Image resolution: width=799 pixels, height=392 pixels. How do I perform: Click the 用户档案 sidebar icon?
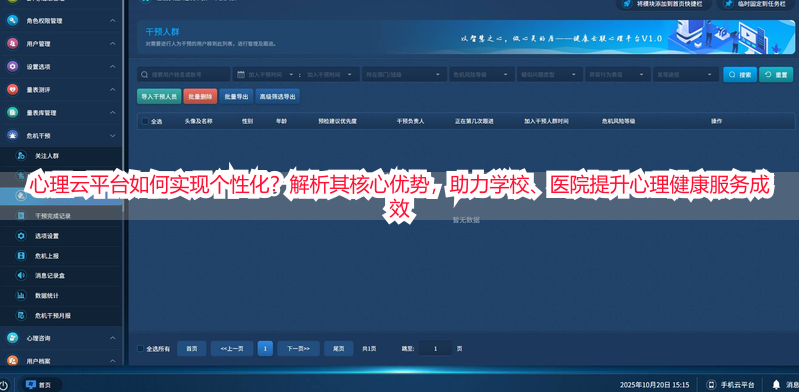[12, 360]
